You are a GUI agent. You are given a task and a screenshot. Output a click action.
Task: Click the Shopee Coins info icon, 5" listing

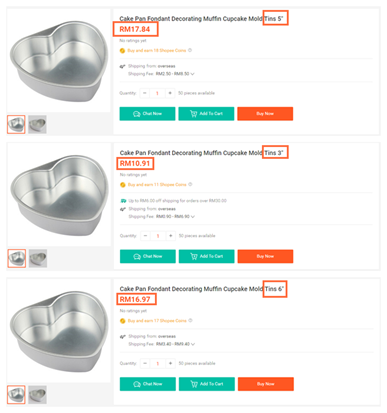pos(190,50)
